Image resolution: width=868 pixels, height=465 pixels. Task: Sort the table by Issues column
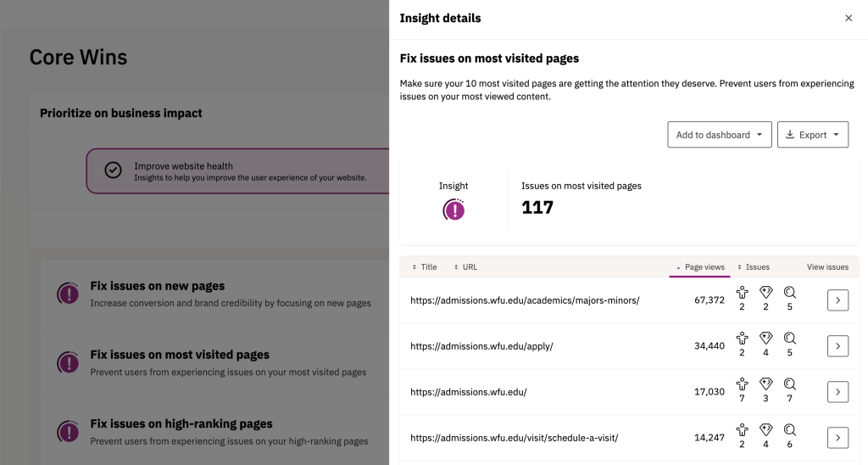[753, 267]
